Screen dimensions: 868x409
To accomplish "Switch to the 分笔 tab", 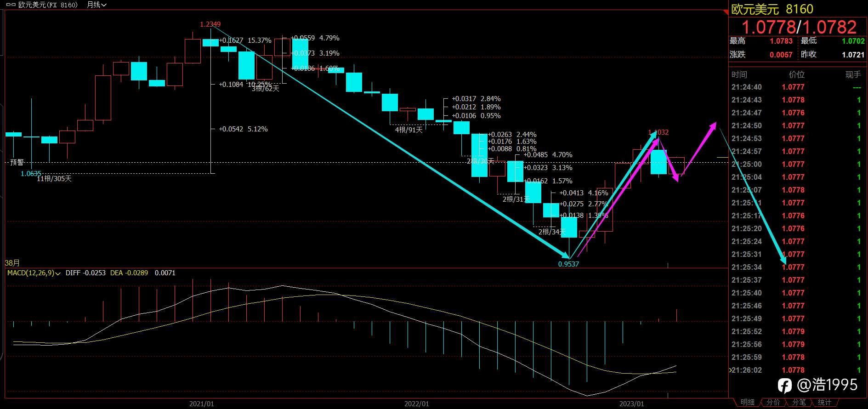I will 799,403.
